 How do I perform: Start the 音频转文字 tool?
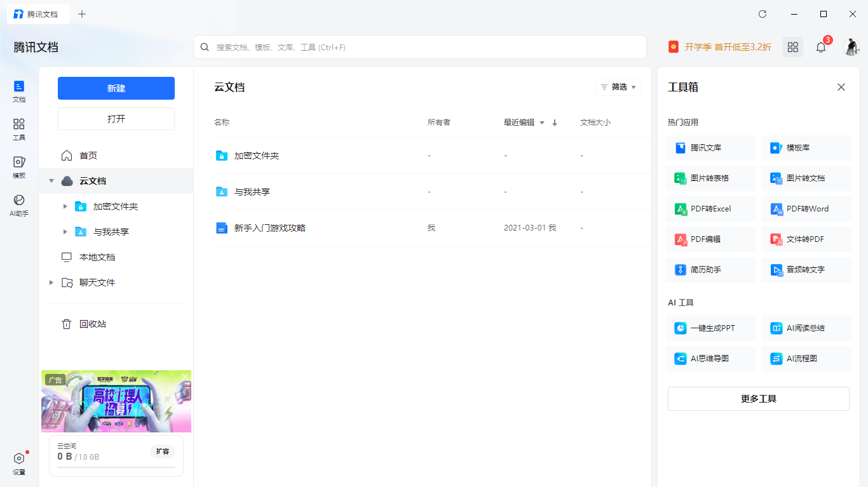pos(806,269)
